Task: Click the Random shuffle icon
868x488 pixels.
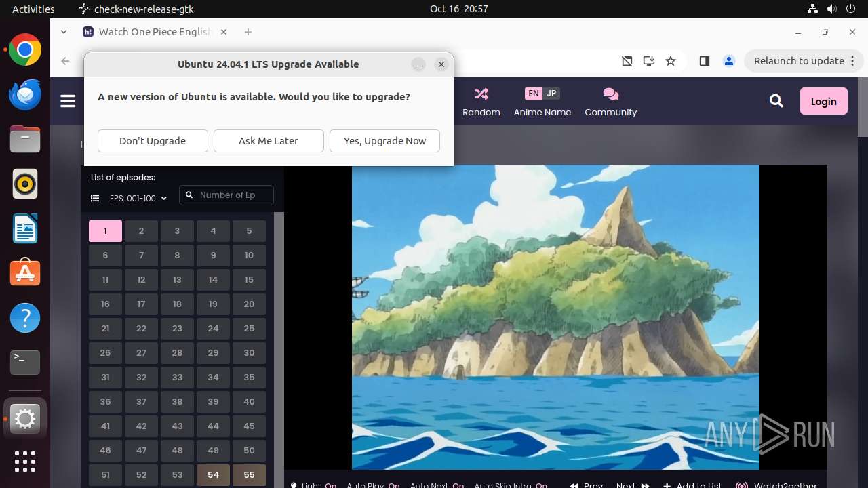Action: (481, 94)
